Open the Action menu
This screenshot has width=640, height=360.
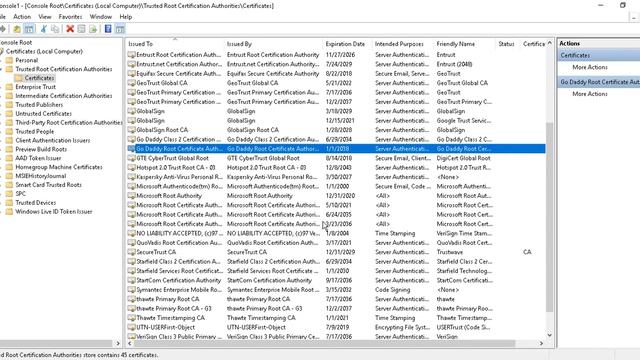(x=22, y=17)
